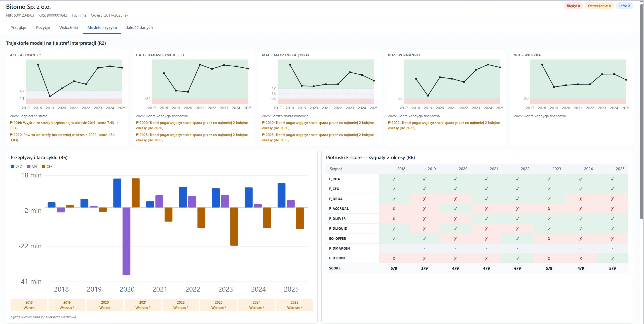
Task: Click the F_DTURN checkmark for 2022
Action: [x=517, y=258]
